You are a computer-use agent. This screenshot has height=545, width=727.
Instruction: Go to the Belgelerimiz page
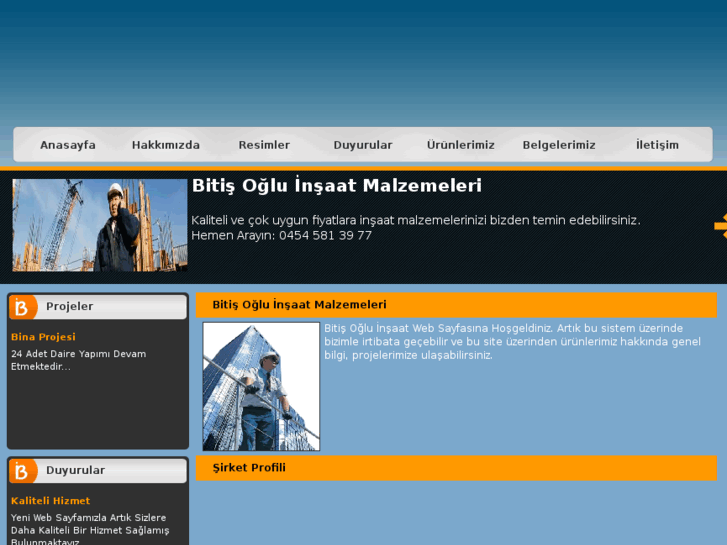tap(559, 145)
